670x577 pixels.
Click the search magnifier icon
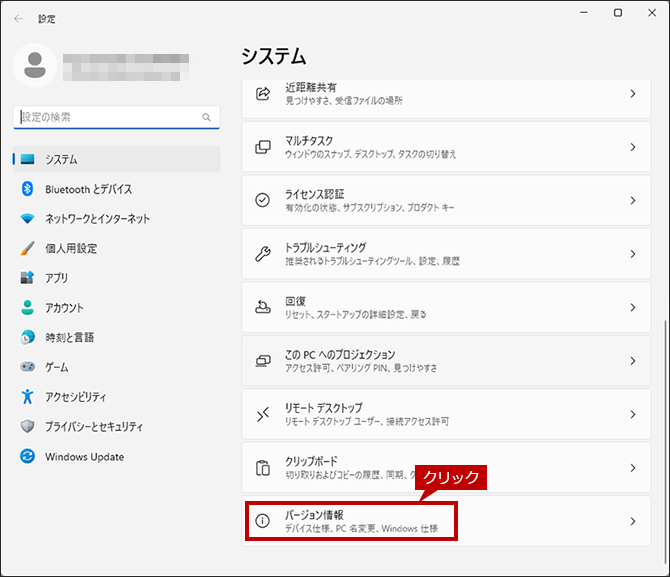206,117
